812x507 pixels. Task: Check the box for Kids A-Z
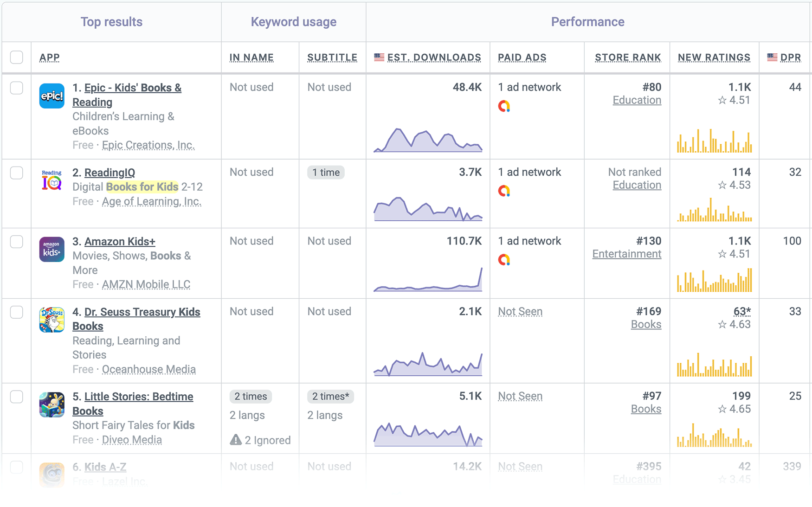tap(17, 467)
